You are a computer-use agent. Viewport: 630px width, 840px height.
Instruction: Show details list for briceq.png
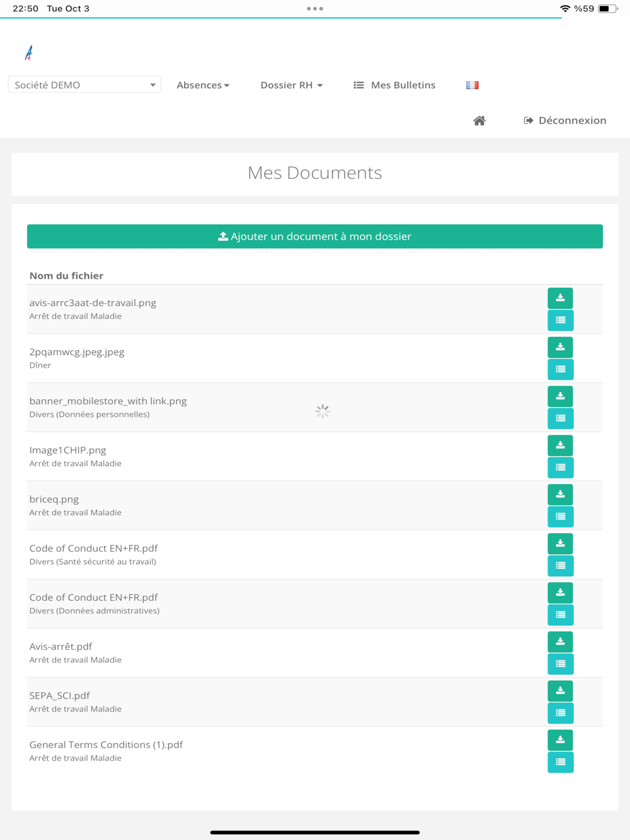(x=560, y=516)
